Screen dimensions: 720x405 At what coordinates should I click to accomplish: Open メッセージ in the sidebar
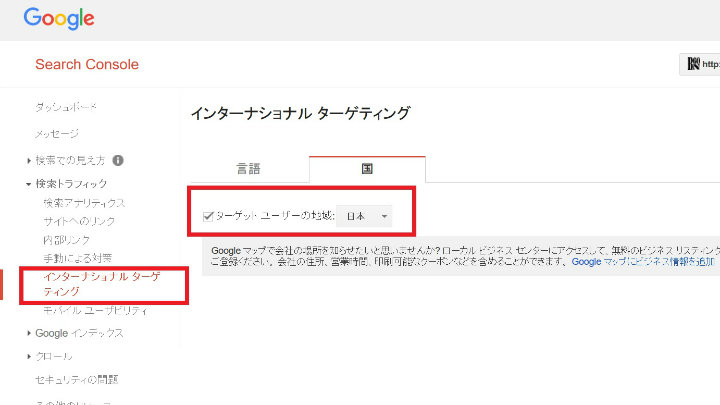click(57, 134)
